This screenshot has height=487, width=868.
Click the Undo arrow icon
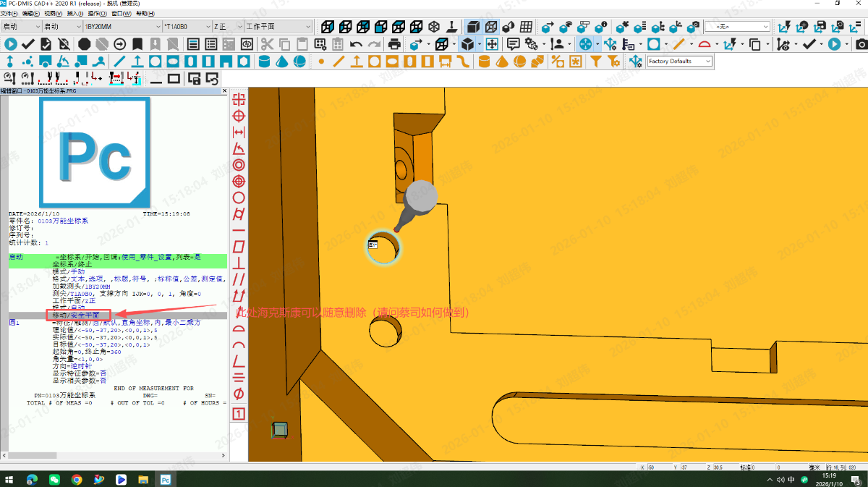[356, 44]
